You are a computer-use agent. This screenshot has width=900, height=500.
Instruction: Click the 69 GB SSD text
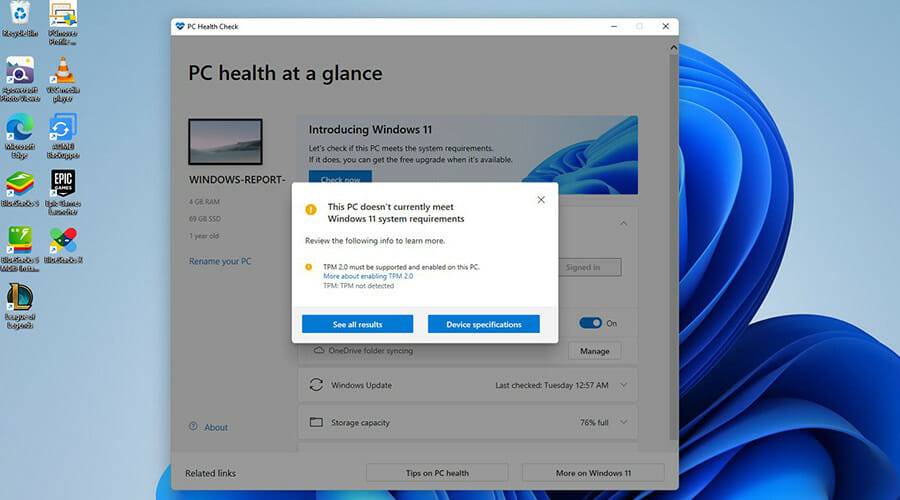[205, 219]
